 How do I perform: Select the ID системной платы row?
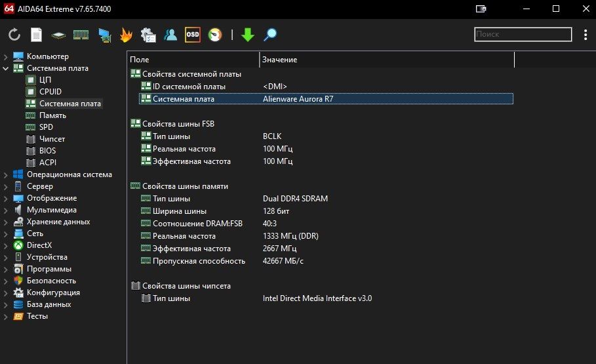[326, 87]
